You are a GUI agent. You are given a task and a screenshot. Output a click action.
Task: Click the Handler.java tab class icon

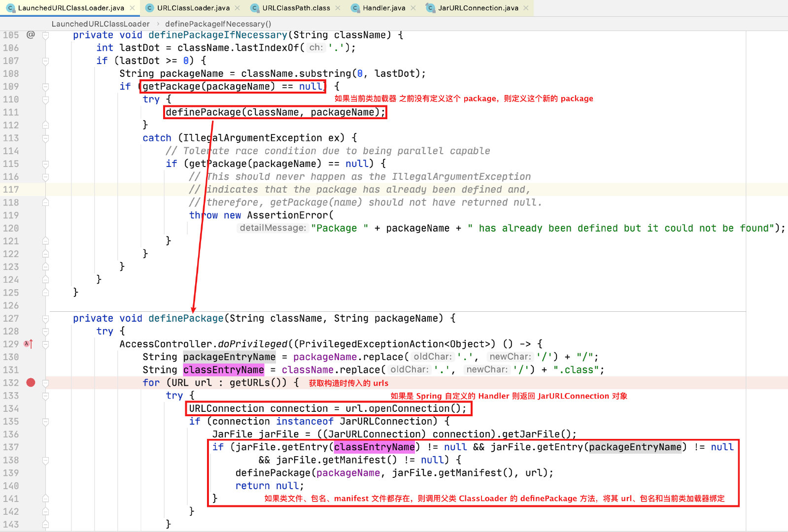[355, 8]
